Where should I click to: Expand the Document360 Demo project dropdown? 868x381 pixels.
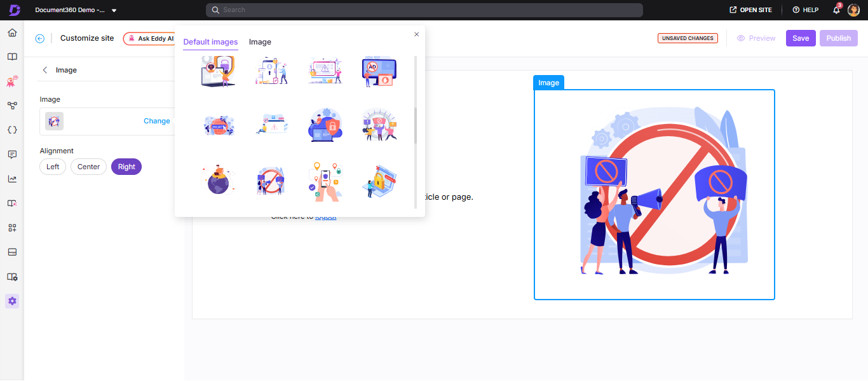tap(114, 10)
